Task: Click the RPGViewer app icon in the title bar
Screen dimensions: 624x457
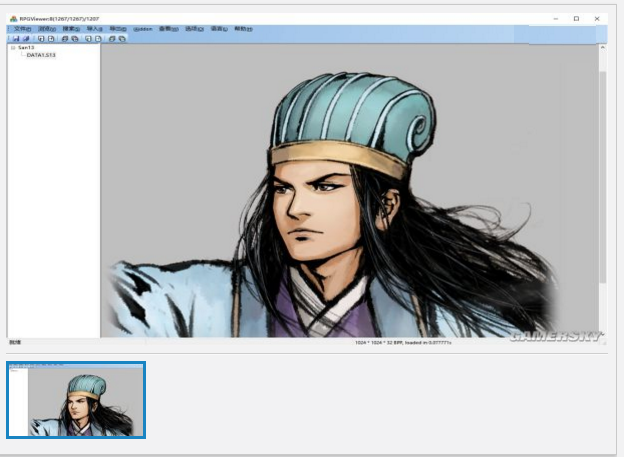Action: [x=14, y=19]
